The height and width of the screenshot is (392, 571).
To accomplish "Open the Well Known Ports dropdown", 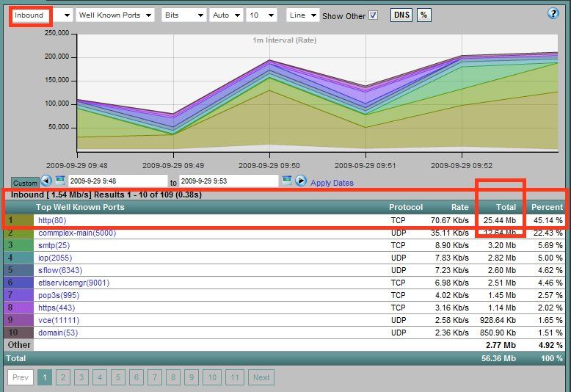I will [115, 15].
